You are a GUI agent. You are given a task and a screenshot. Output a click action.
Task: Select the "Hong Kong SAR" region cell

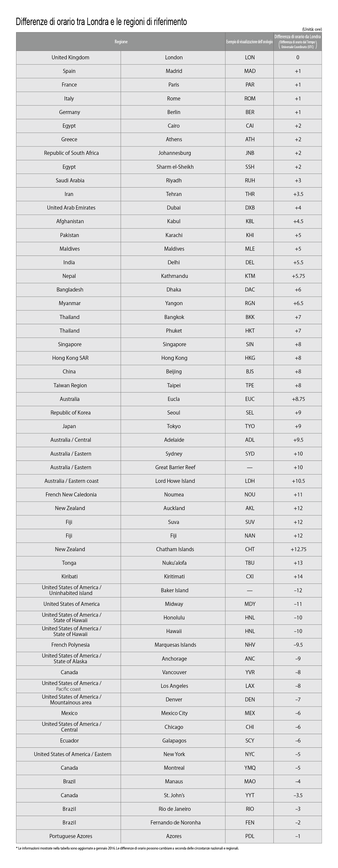[x=70, y=358]
